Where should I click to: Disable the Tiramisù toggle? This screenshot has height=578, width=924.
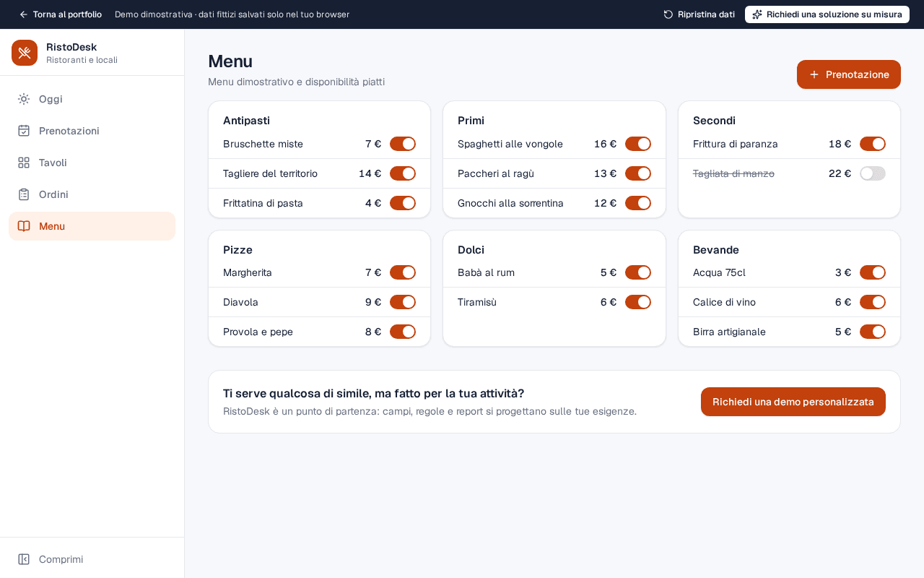(x=638, y=302)
